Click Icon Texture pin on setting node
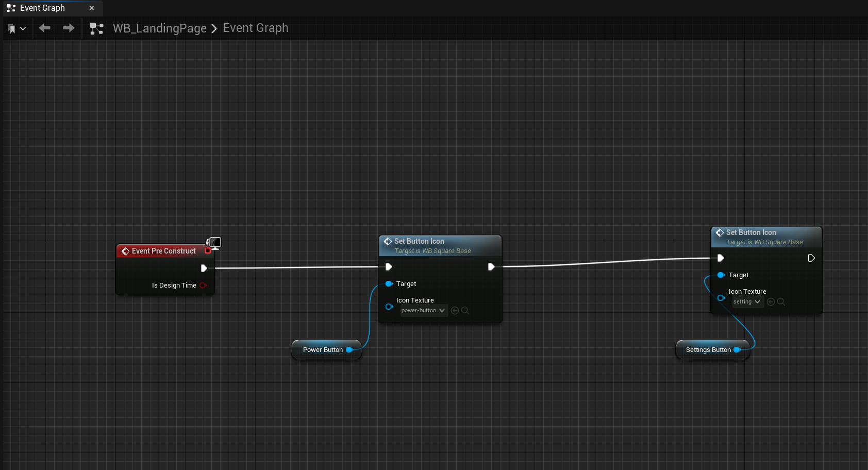 tap(721, 298)
